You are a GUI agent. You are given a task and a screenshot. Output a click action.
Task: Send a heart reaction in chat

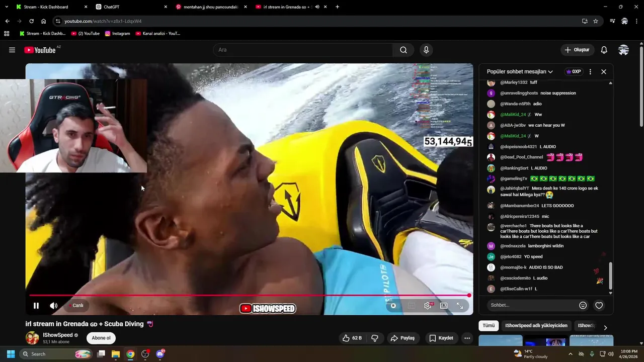coord(599,305)
